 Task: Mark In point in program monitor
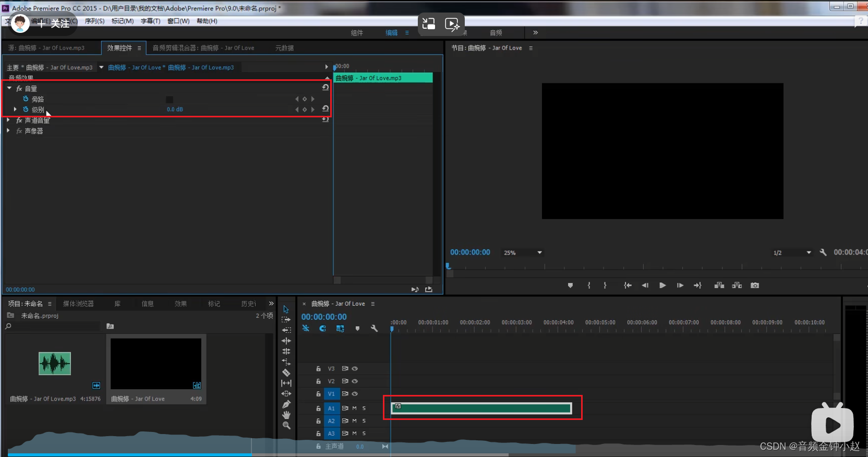[589, 285]
